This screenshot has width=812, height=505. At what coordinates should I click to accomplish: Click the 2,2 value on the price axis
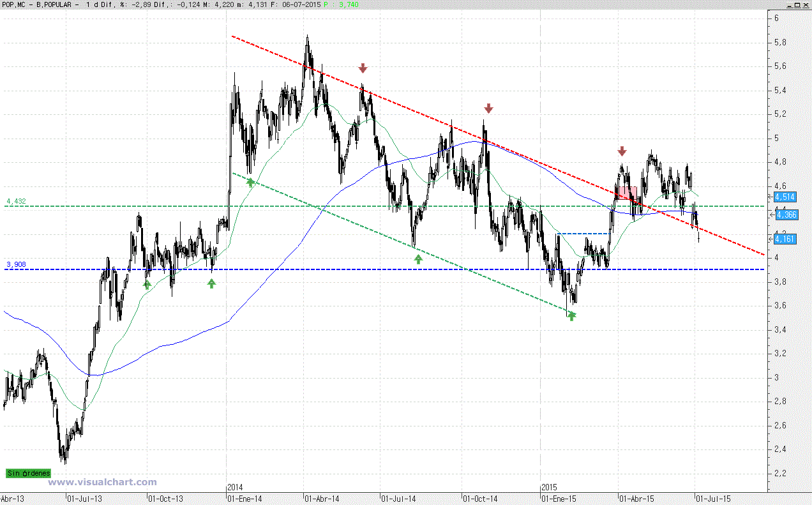click(x=779, y=474)
